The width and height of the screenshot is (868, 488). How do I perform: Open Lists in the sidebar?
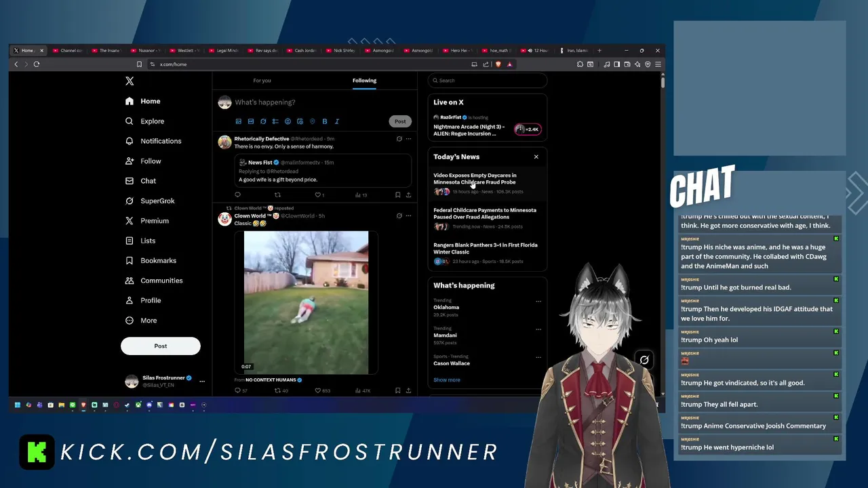click(x=140, y=241)
